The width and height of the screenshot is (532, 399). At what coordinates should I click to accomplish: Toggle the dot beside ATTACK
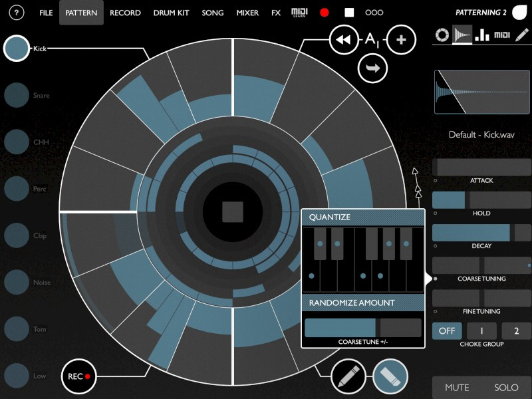coord(436,180)
